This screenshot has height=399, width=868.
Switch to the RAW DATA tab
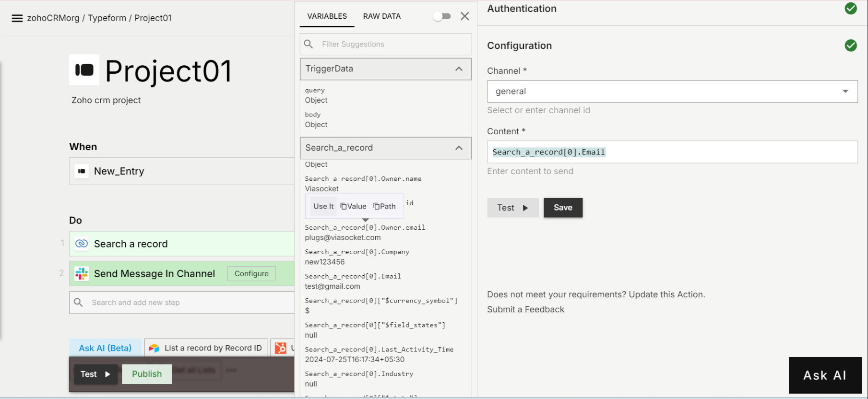pos(382,16)
